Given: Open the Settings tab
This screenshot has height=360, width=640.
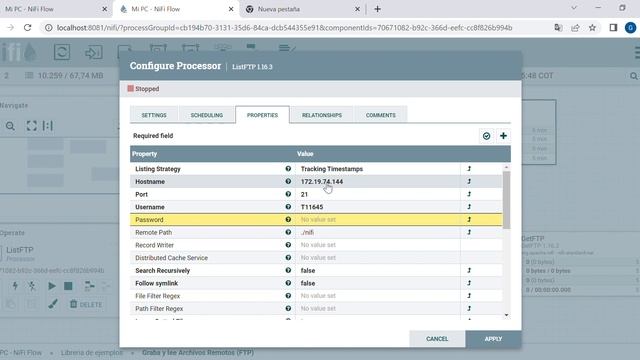Looking at the screenshot, I should [154, 115].
